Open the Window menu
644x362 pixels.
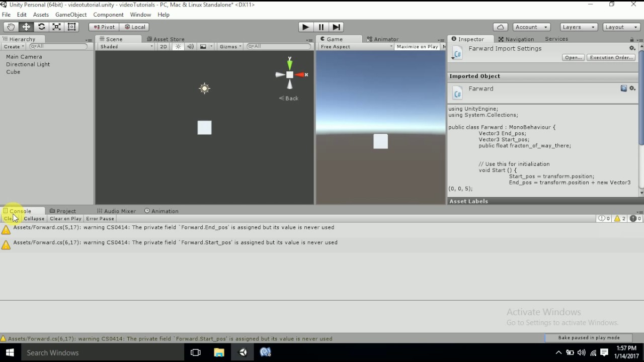pos(140,15)
